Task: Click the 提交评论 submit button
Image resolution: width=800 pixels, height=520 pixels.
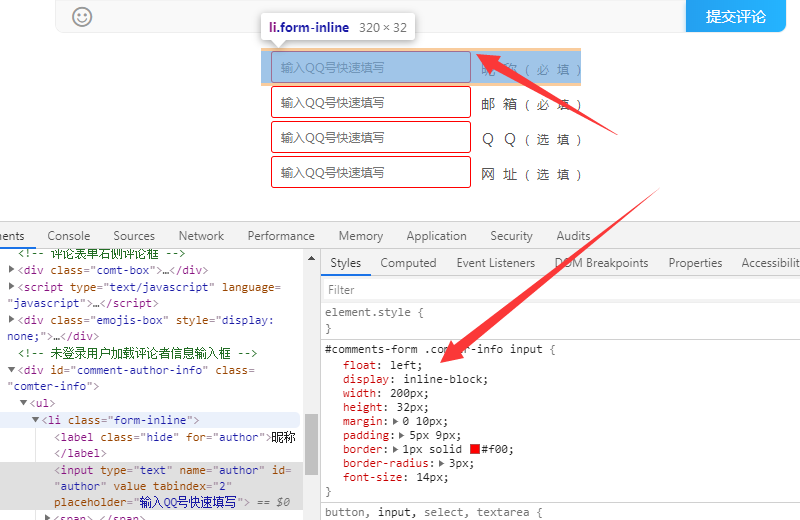Action: tap(736, 16)
